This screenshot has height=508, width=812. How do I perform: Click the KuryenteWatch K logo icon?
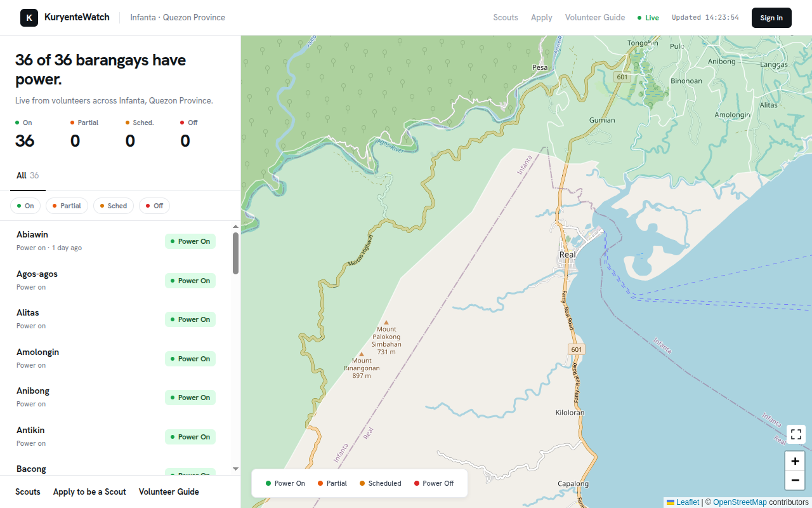29,18
